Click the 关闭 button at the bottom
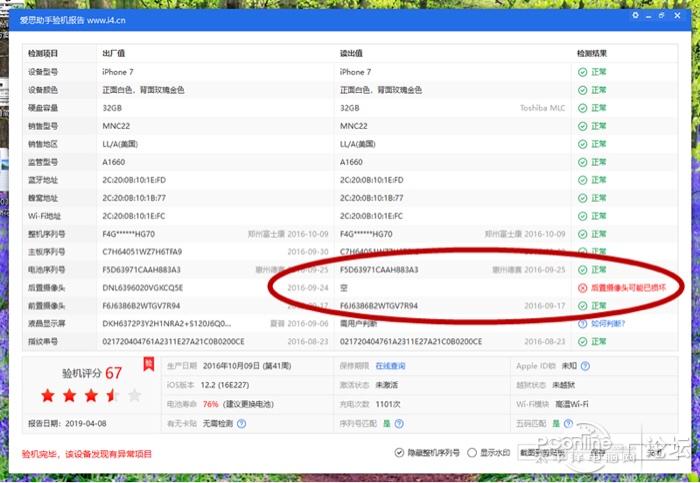The image size is (700, 483). click(655, 453)
